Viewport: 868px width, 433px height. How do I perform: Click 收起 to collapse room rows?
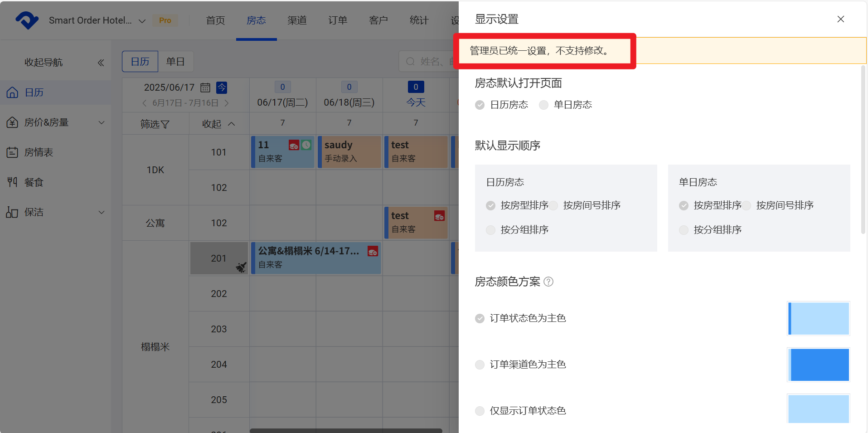(x=218, y=124)
